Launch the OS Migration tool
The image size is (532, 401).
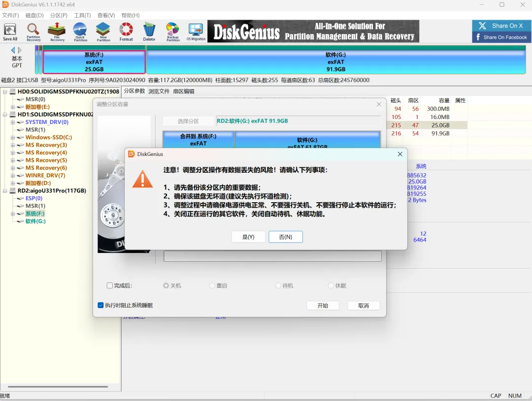coord(196,32)
